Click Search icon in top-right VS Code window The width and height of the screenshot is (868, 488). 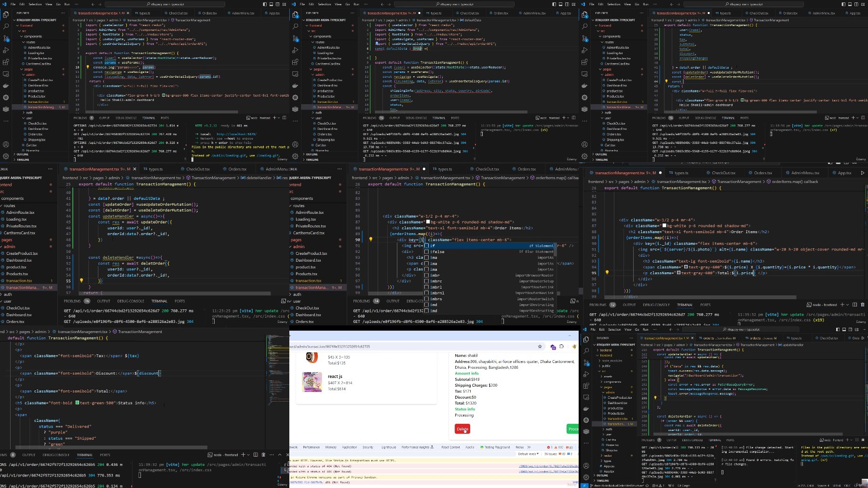coord(584,27)
